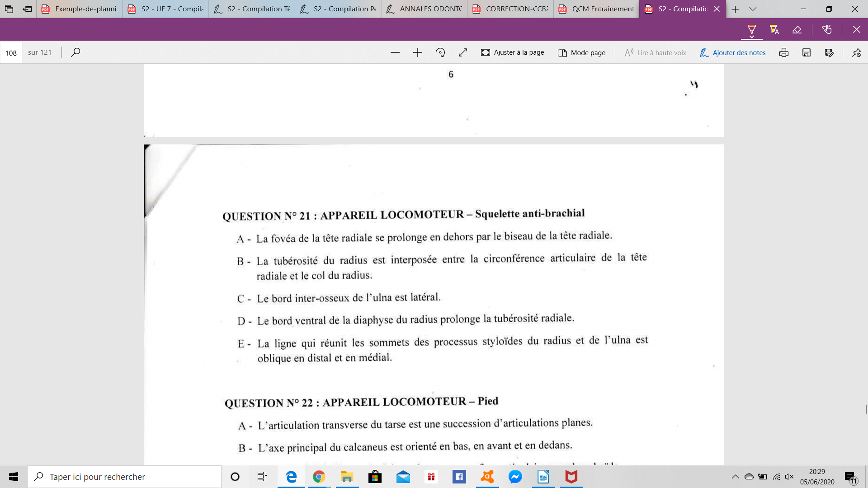Toggle touch writing mode
Viewport: 868px width, 488px height.
pos(827,30)
